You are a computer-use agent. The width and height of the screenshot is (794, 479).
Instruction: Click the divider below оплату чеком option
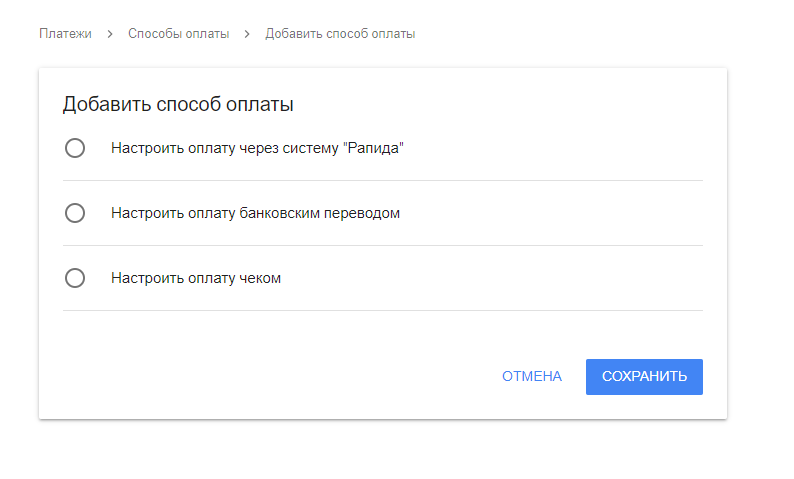[x=383, y=310]
